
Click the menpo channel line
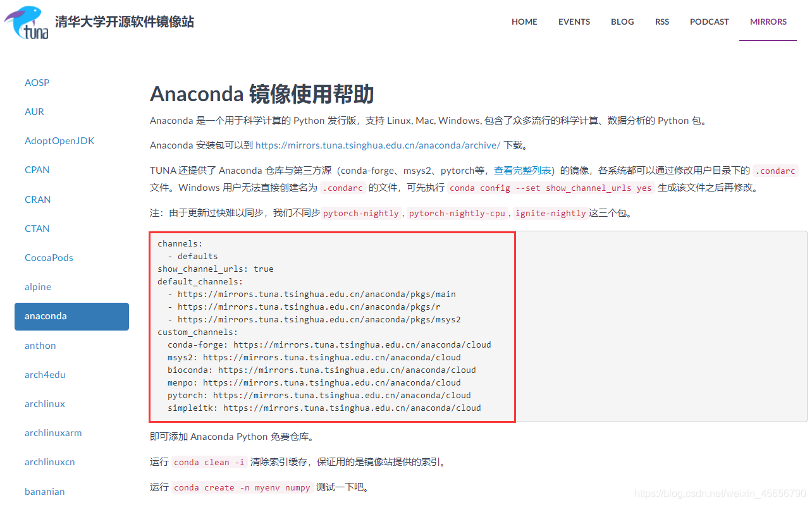(x=314, y=382)
